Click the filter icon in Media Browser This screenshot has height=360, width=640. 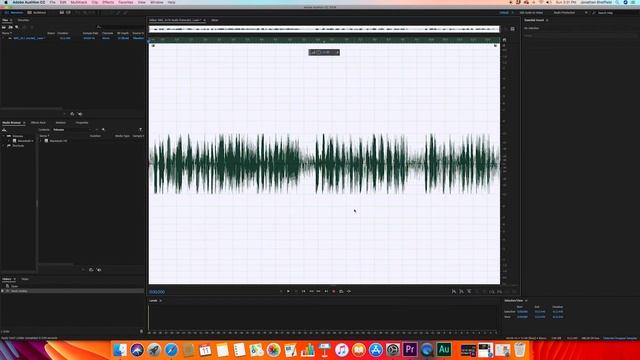pyautogui.click(x=140, y=130)
